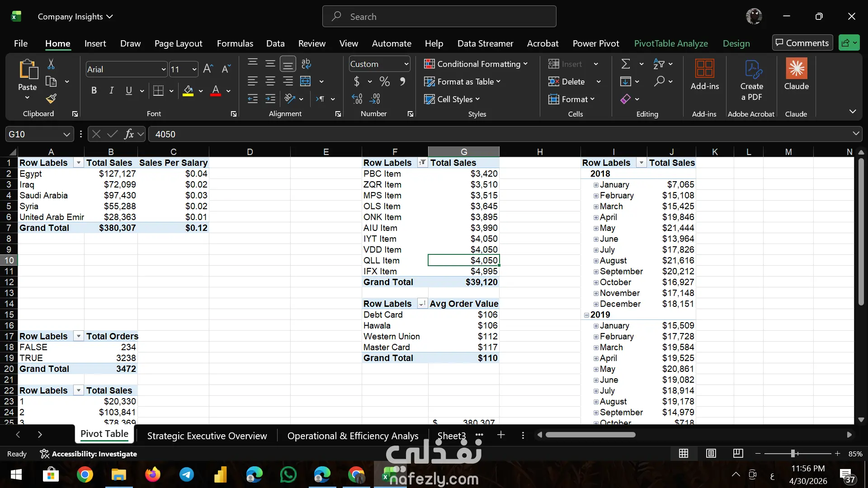The width and height of the screenshot is (868, 488).
Task: Open the Comments button
Action: tap(802, 43)
